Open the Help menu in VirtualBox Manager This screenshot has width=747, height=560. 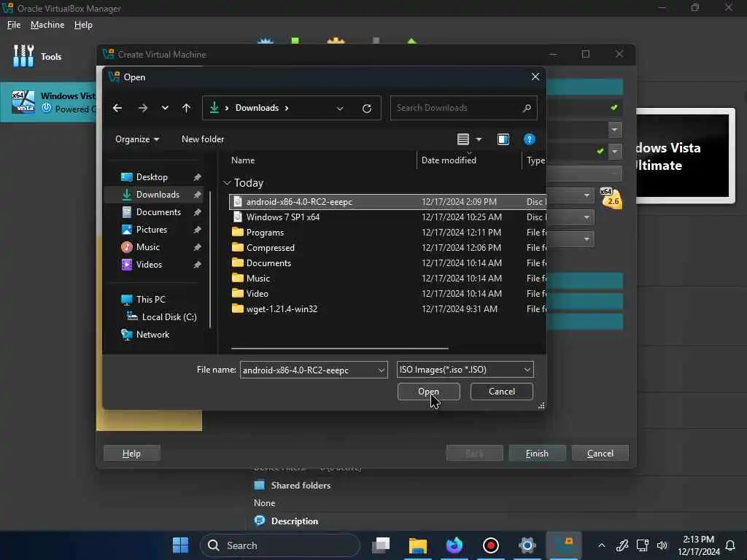[x=83, y=25]
